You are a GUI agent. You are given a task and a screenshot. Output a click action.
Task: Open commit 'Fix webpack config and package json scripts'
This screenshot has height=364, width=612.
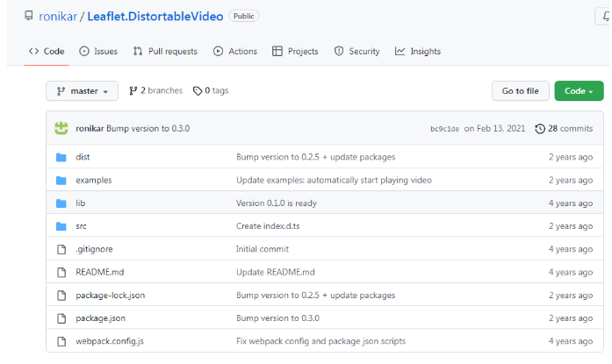pyautogui.click(x=320, y=341)
